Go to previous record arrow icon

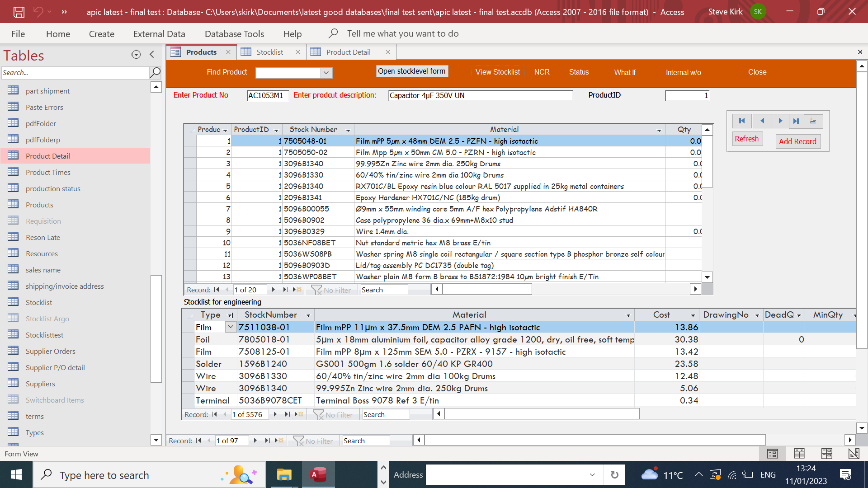point(762,121)
